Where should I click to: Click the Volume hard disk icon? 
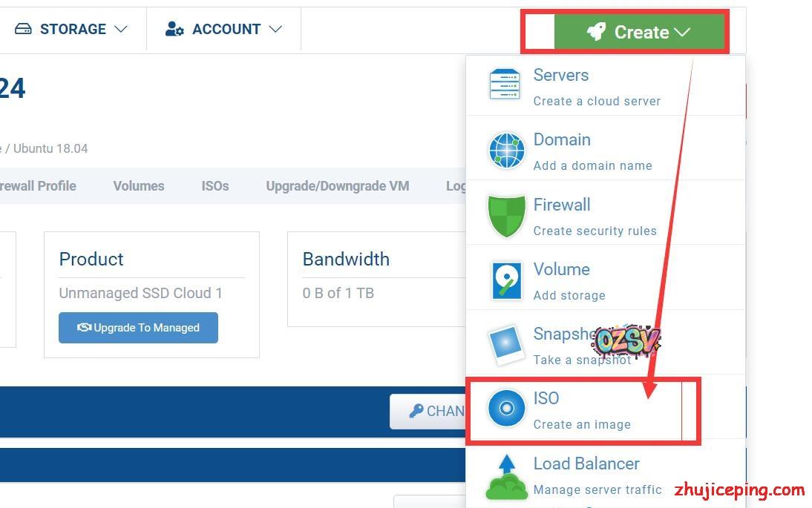[x=506, y=280]
